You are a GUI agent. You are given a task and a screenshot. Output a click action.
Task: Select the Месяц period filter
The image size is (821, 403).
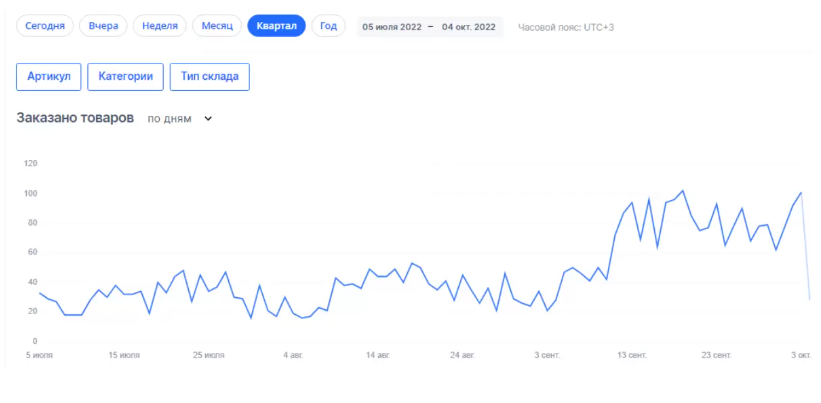217,26
